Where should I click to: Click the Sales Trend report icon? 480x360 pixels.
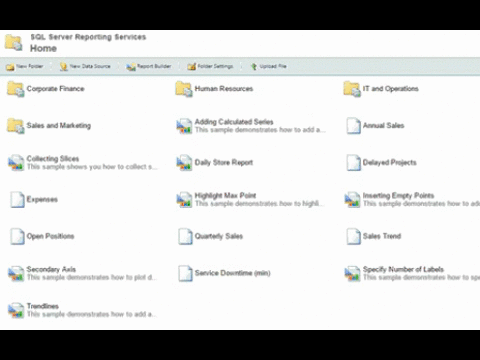(x=353, y=237)
